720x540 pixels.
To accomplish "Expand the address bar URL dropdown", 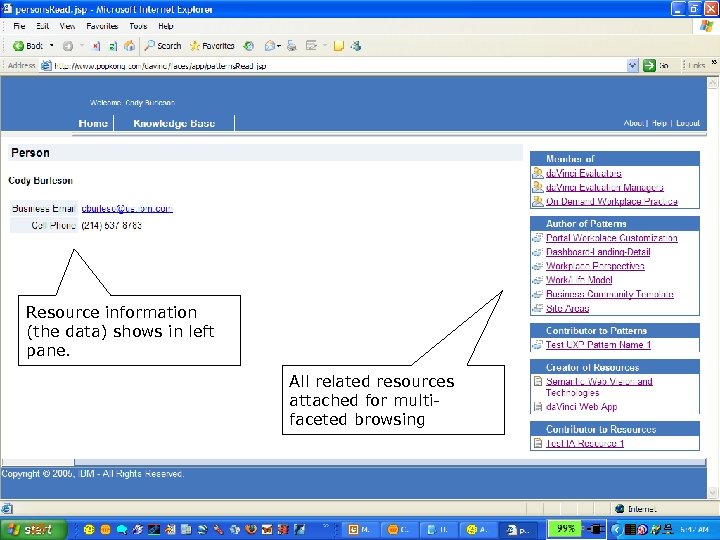I will (x=633, y=66).
